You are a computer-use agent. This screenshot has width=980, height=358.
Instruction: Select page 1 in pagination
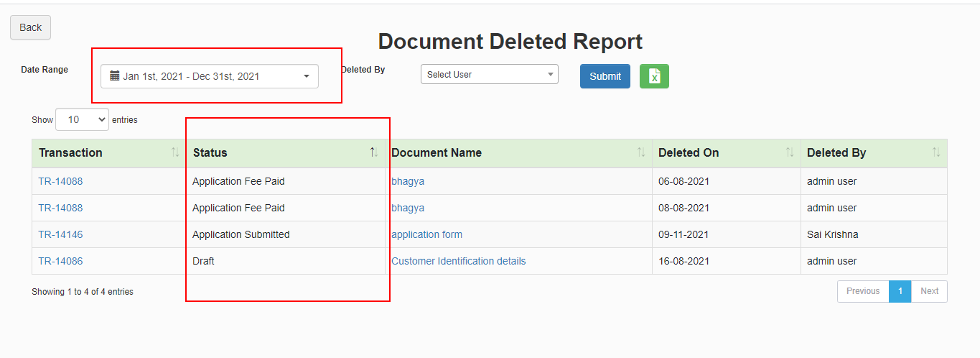[x=900, y=291]
